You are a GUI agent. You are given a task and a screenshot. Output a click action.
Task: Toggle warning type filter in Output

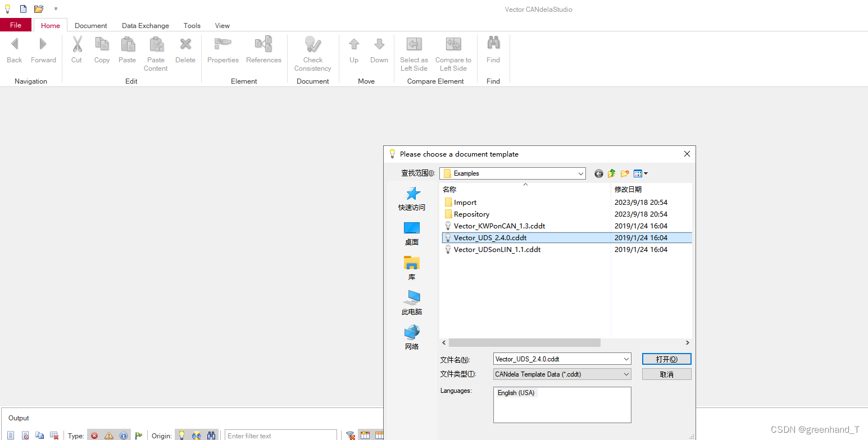[109, 436]
